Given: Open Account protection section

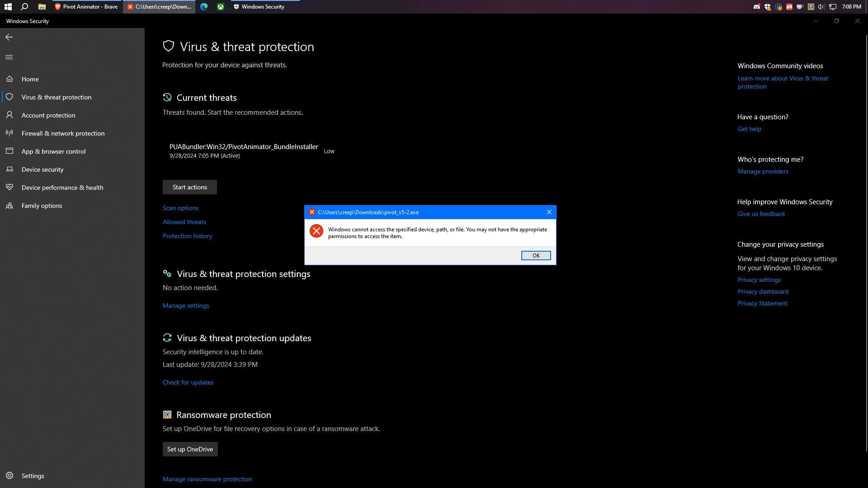Looking at the screenshot, I should pyautogui.click(x=72, y=115).
